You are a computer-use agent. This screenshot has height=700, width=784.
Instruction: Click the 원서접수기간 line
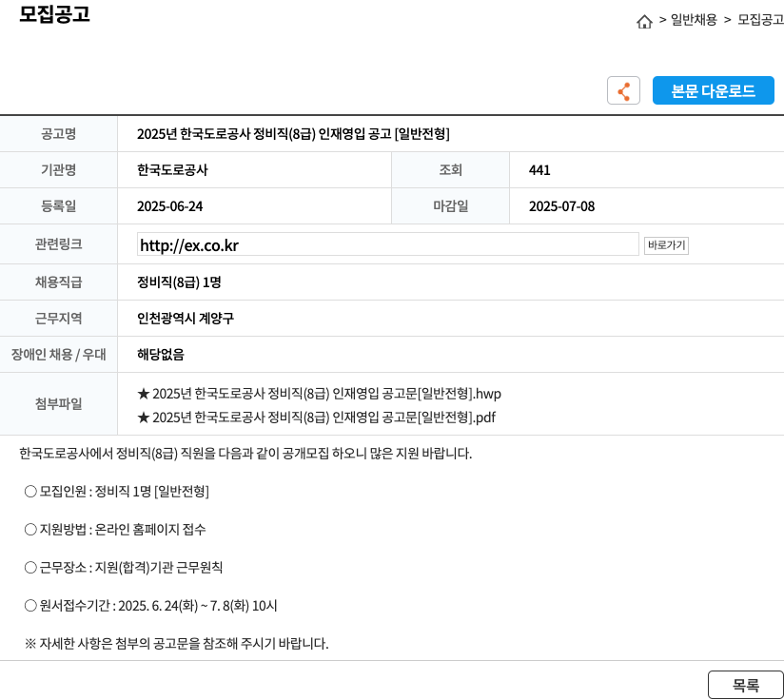(x=150, y=606)
